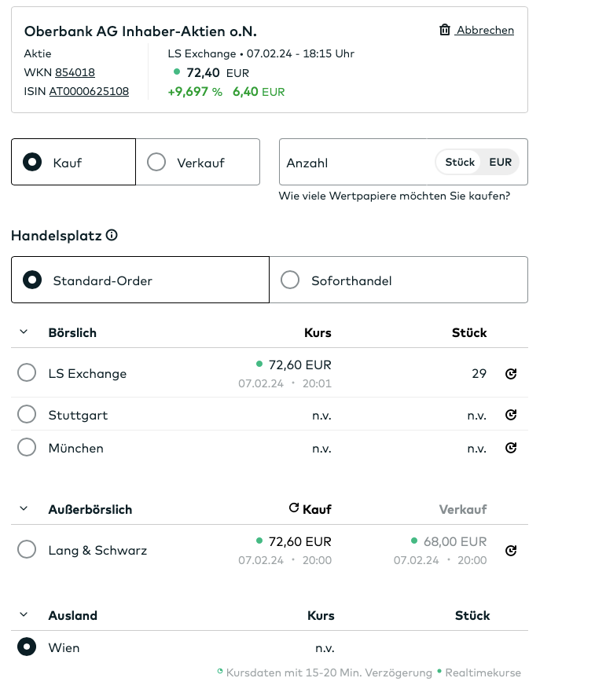Refresh the Stuttgart quote

[511, 415]
